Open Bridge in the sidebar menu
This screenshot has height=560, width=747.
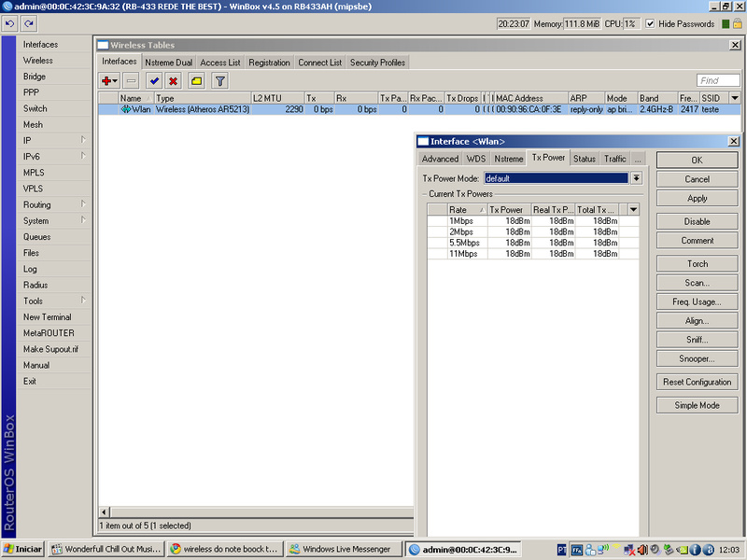(x=35, y=77)
